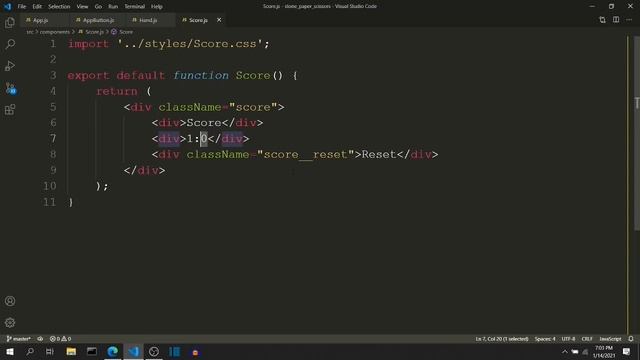Show hidden system tray icons

click(565, 352)
